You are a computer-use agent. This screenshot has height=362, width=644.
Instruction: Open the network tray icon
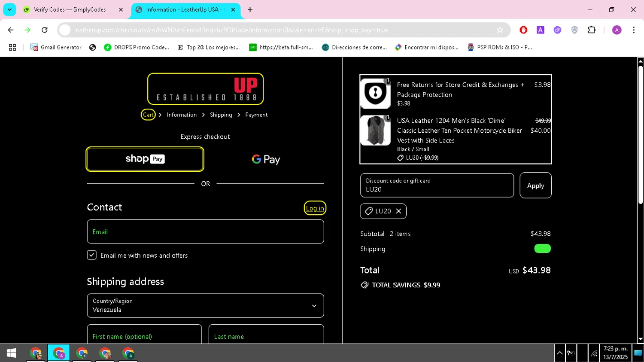coord(594,353)
